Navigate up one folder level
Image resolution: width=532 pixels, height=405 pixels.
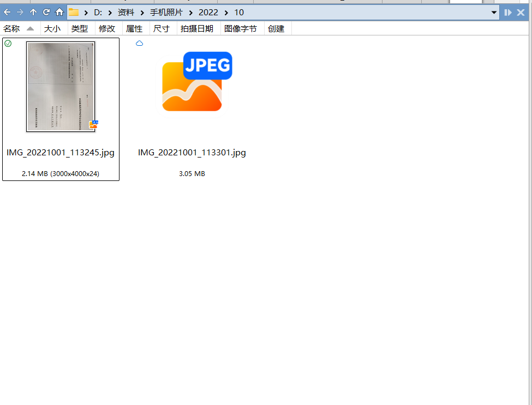[x=33, y=13]
